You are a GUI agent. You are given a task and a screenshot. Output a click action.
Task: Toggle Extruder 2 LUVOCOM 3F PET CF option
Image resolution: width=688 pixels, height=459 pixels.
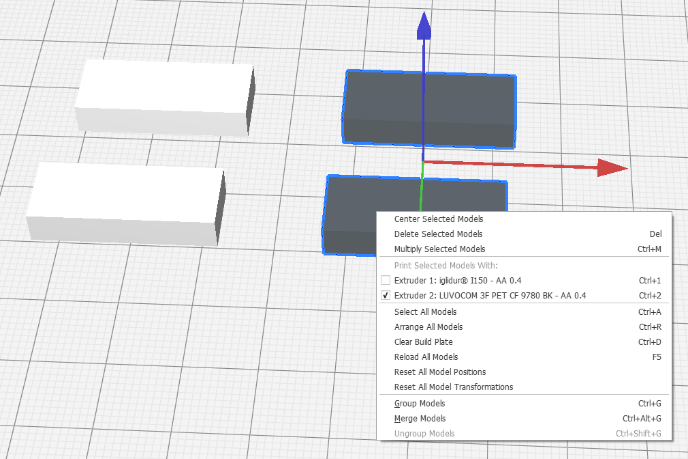[386, 296]
